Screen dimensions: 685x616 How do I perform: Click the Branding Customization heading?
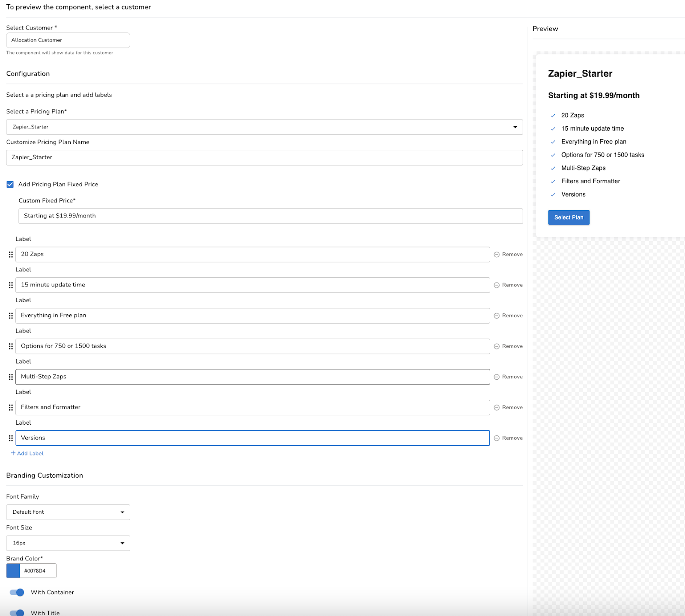point(45,476)
